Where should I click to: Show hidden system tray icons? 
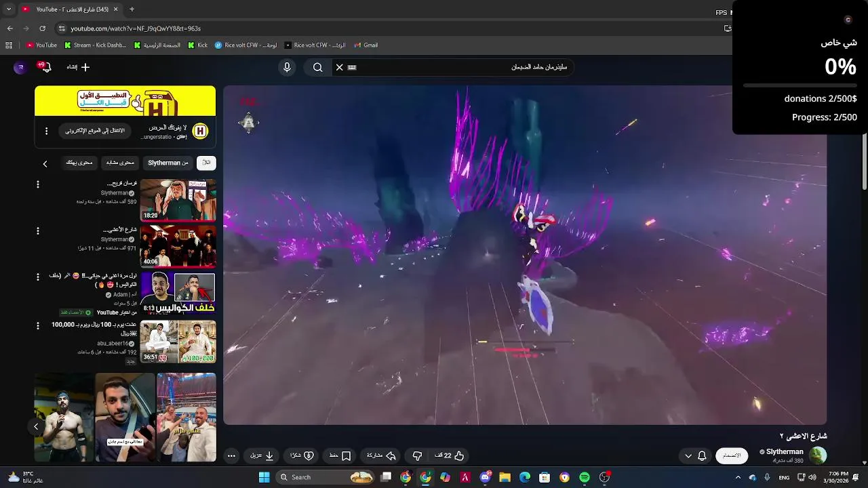[738, 477]
